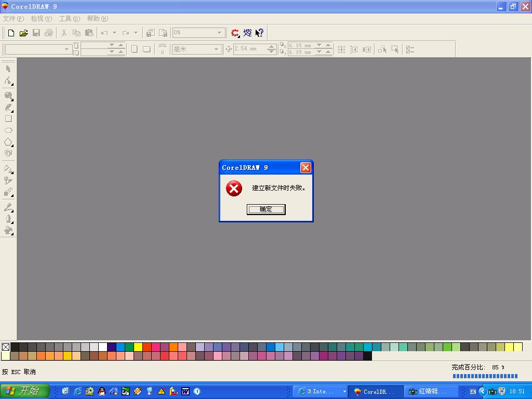This screenshot has width=532, height=399.
Task: Click the Portrait orientation button
Action: 135,49
